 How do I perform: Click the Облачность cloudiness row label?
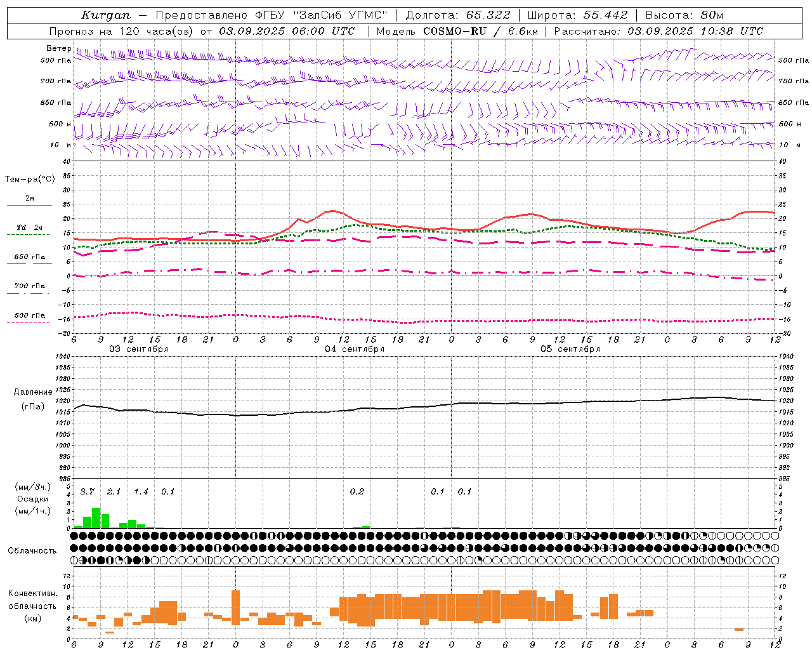[32, 550]
